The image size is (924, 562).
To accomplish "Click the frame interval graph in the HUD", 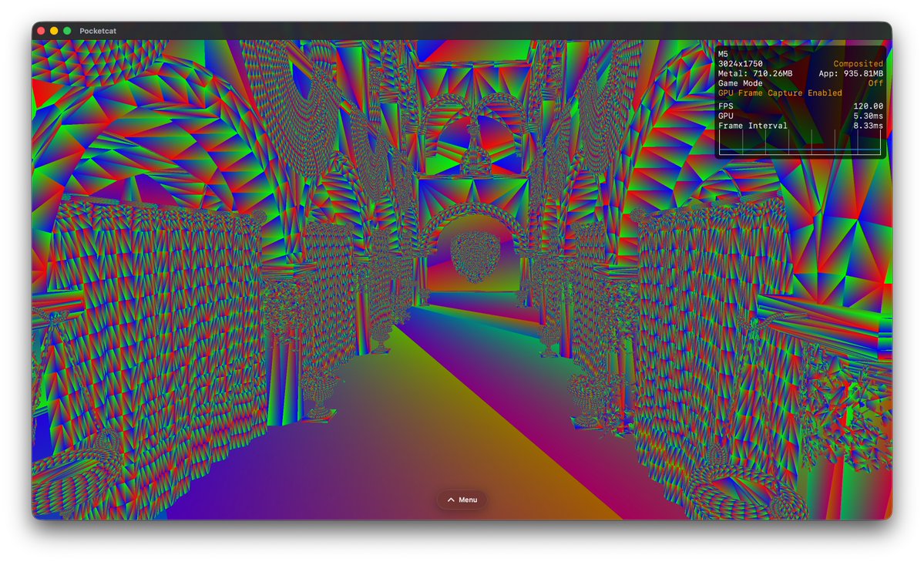I will [800, 142].
